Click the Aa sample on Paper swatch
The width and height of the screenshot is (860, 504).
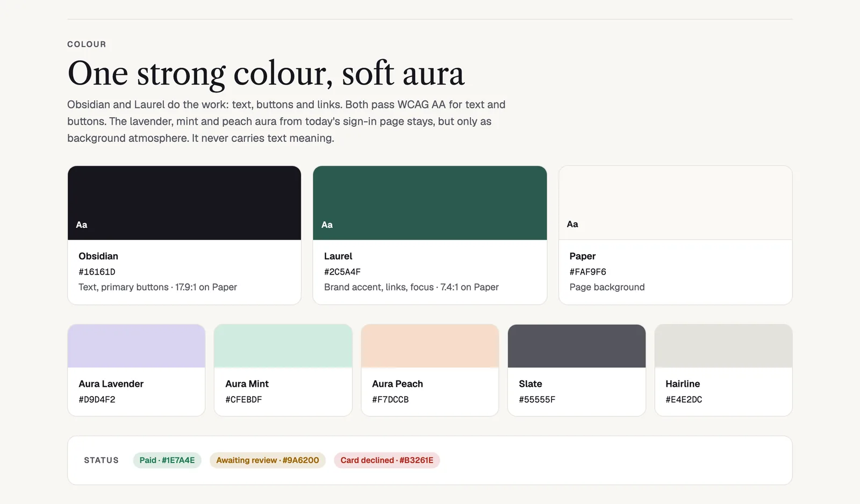(572, 224)
